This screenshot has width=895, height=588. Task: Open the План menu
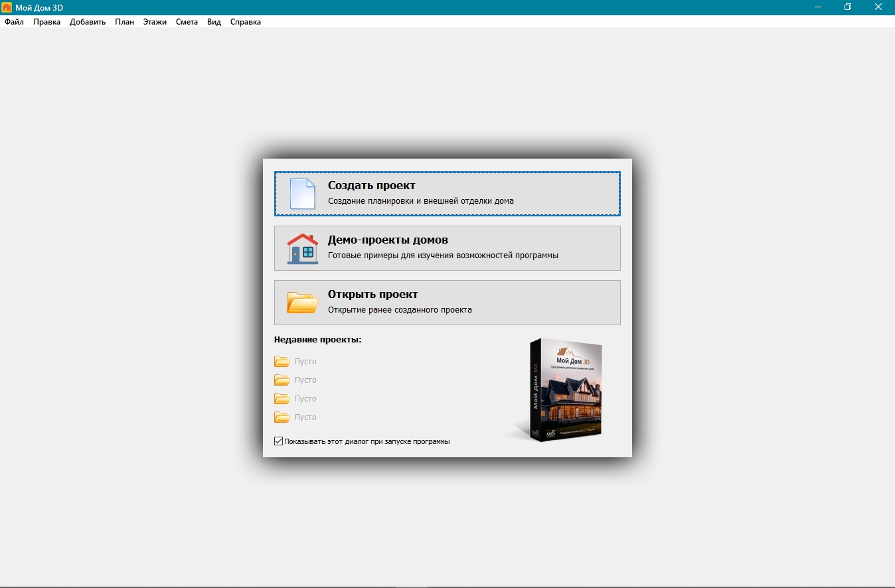pos(124,22)
